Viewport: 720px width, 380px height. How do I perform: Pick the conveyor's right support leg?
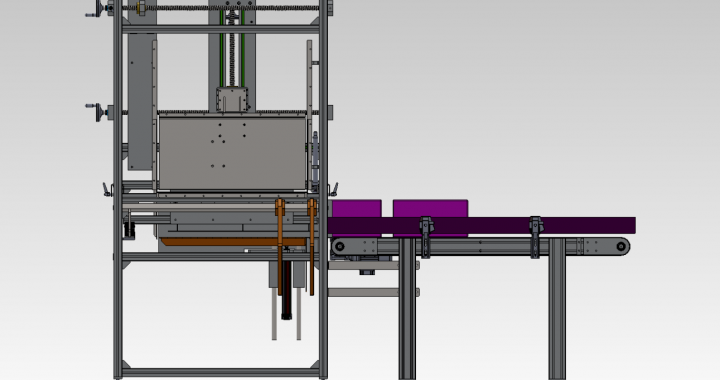[557, 308]
